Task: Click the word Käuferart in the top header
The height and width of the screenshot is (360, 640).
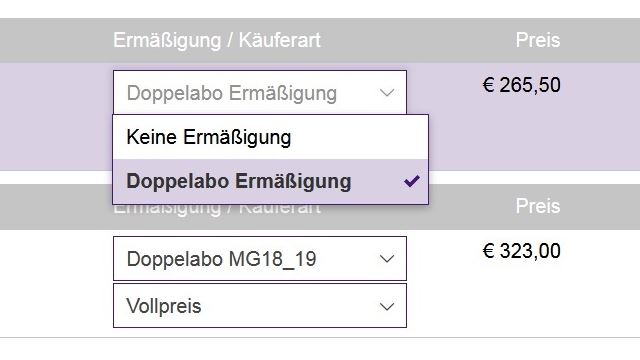Action: point(280,40)
